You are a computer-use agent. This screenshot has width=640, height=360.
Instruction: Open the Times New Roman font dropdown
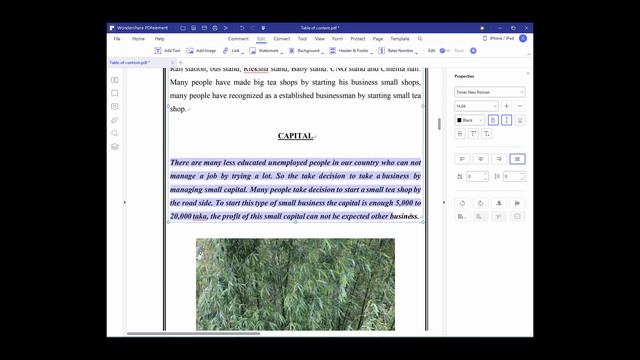click(489, 92)
